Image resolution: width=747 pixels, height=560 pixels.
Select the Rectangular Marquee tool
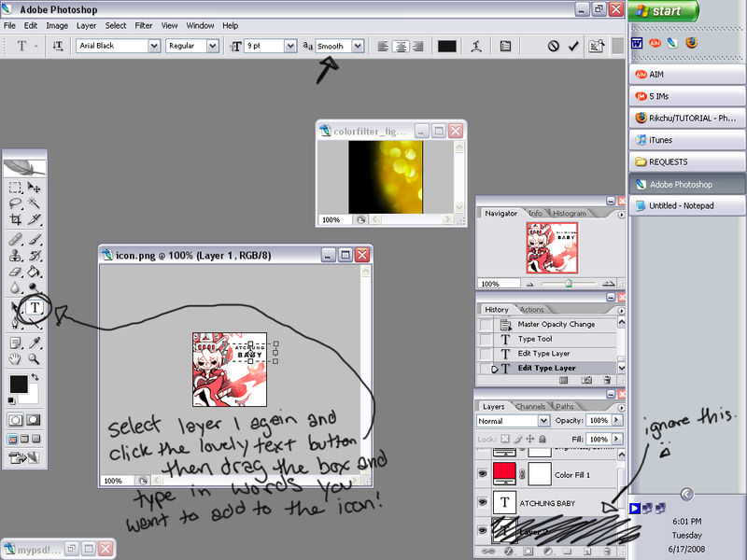[x=15, y=188]
